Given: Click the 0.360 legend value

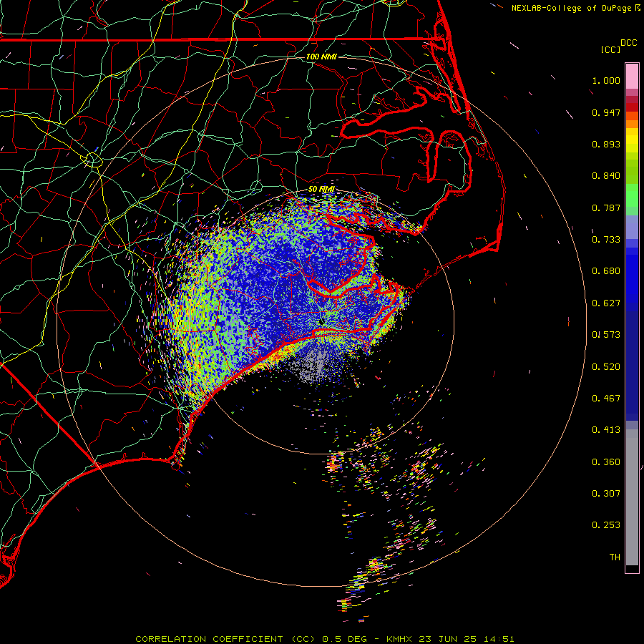Looking at the screenshot, I should click(x=606, y=462).
